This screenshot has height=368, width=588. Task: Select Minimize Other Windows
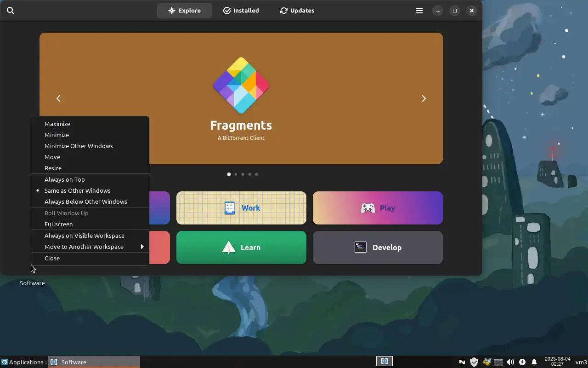[x=90, y=146]
